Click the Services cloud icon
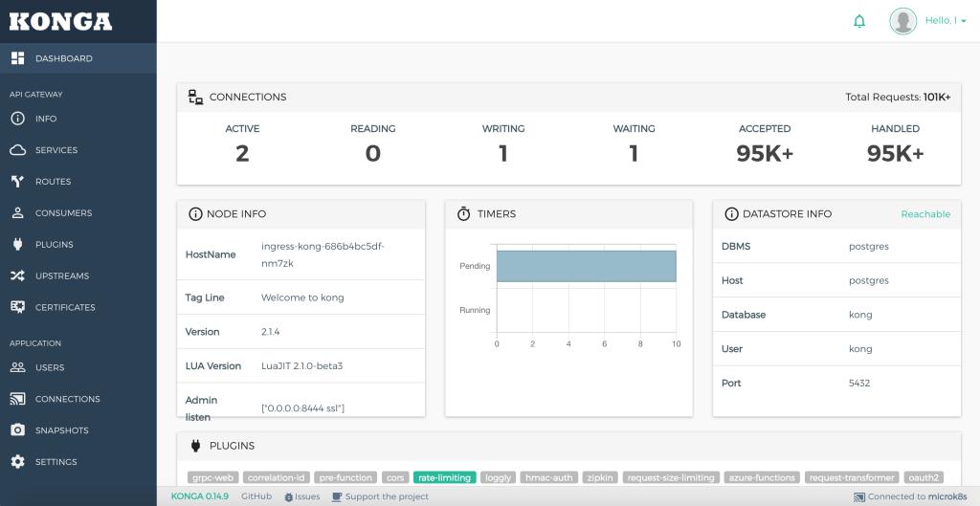Image resolution: width=980 pixels, height=506 pixels. (17, 150)
